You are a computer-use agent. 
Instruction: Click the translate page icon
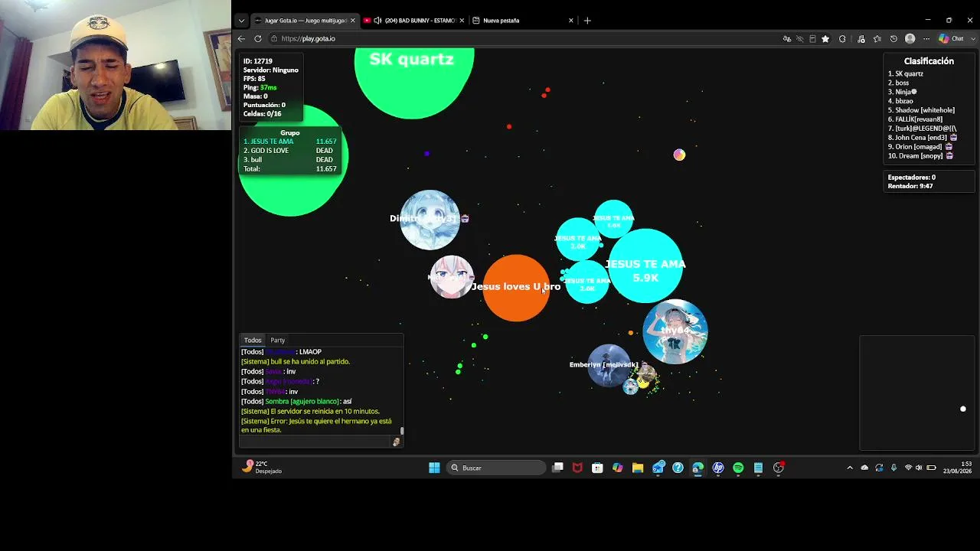pos(787,38)
